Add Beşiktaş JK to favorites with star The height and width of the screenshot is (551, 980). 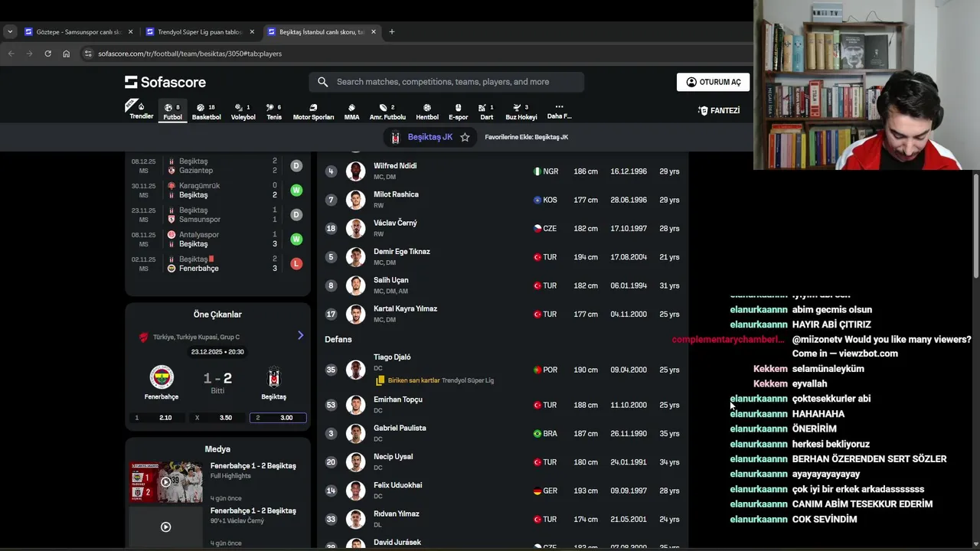tap(465, 137)
